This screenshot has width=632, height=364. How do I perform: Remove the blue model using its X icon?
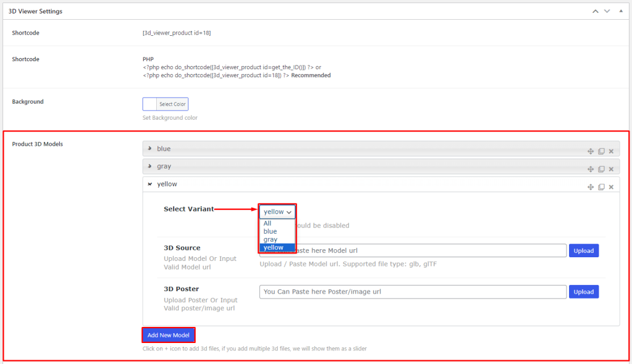(x=611, y=151)
